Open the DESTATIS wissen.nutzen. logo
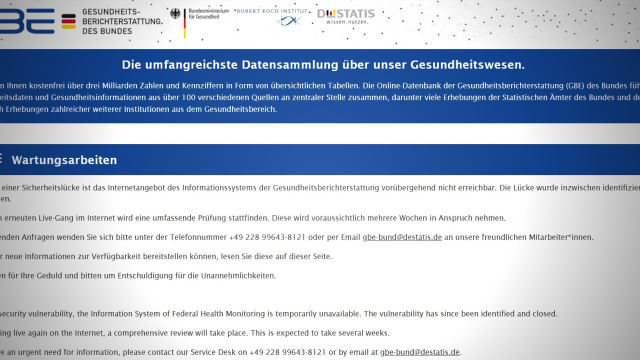 coord(346,16)
